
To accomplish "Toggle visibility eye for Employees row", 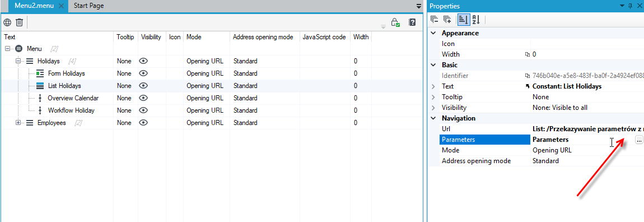I will (x=143, y=123).
